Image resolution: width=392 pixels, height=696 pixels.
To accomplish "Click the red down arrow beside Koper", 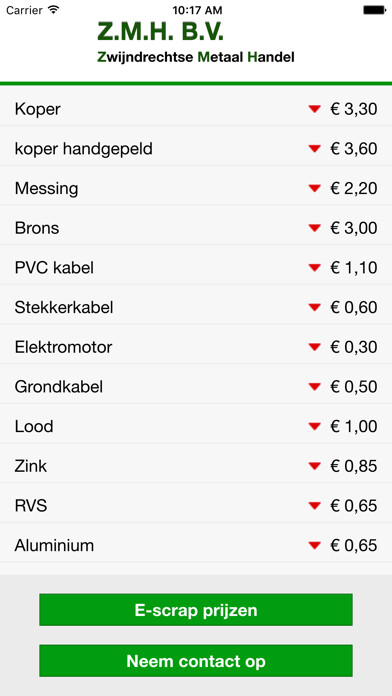I will coord(314,109).
